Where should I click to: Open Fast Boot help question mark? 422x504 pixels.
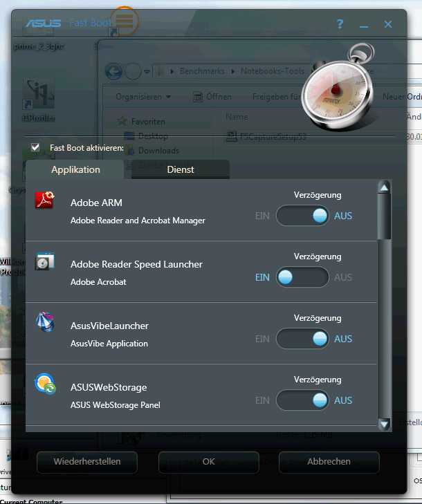coord(340,24)
